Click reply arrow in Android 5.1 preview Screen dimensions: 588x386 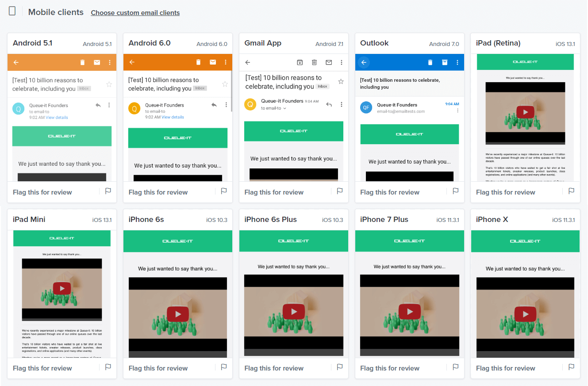tap(98, 105)
